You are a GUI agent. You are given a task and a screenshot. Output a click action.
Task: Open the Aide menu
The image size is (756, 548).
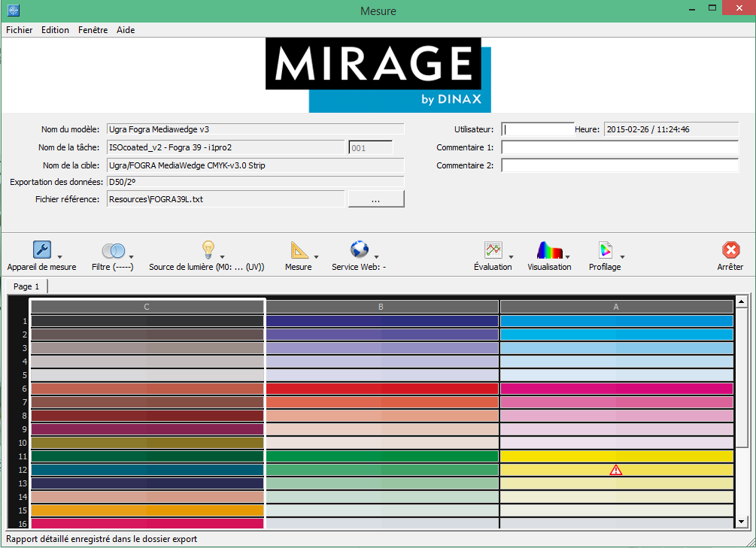coord(126,30)
